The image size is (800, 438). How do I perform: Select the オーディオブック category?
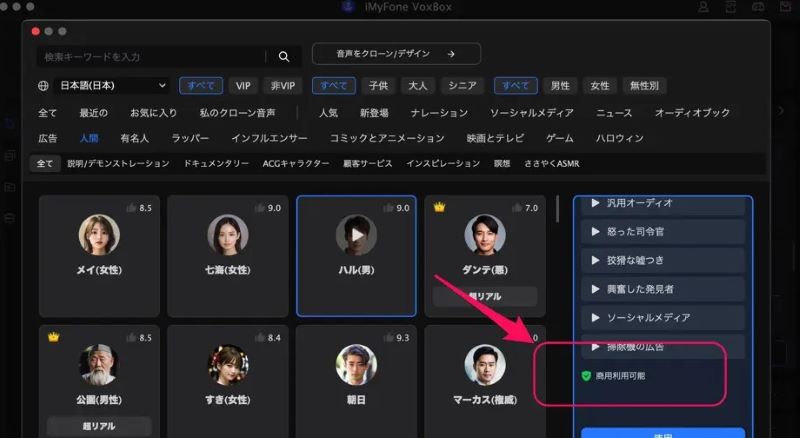692,113
